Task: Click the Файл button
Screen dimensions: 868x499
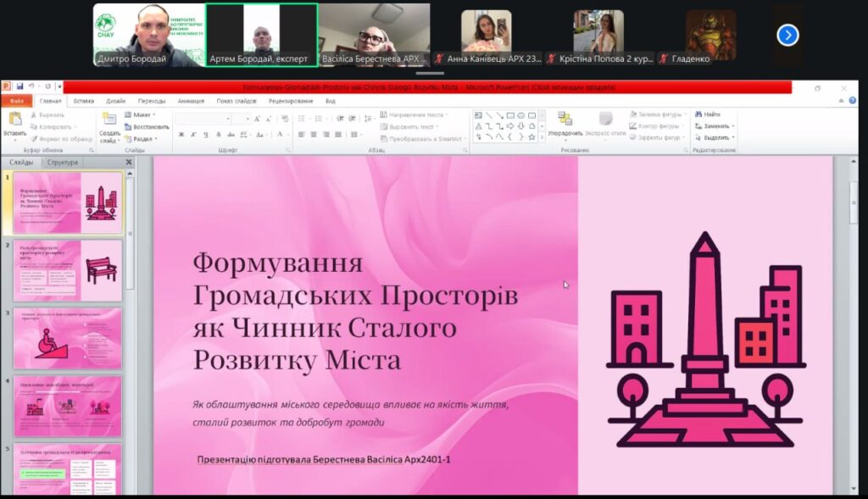Action: 16,101
